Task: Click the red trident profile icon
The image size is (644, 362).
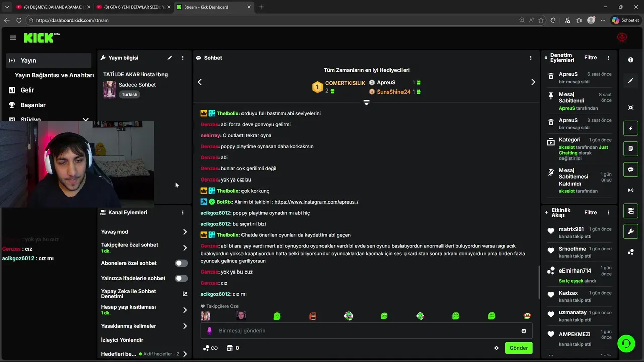Action: (622, 38)
